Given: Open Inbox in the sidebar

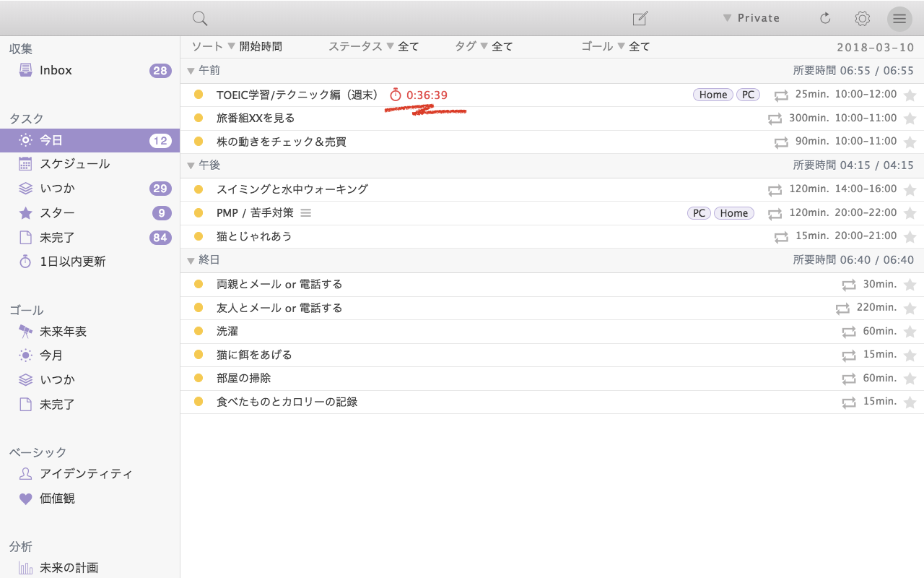Looking at the screenshot, I should (x=90, y=70).
